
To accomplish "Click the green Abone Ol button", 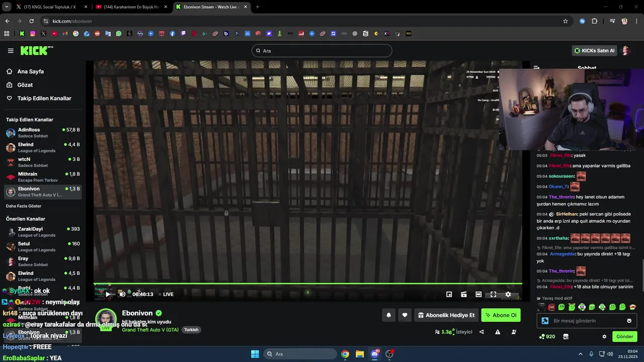I will 501,315.
